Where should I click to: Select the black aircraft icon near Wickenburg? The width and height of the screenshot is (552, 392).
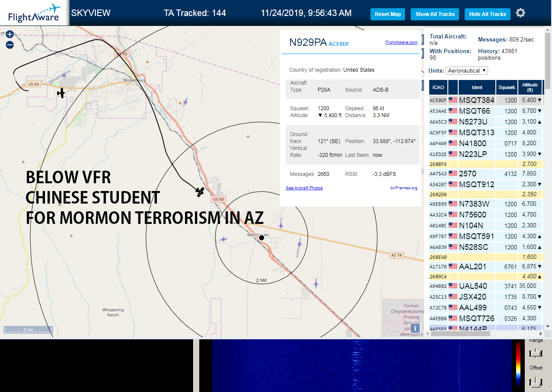click(61, 92)
